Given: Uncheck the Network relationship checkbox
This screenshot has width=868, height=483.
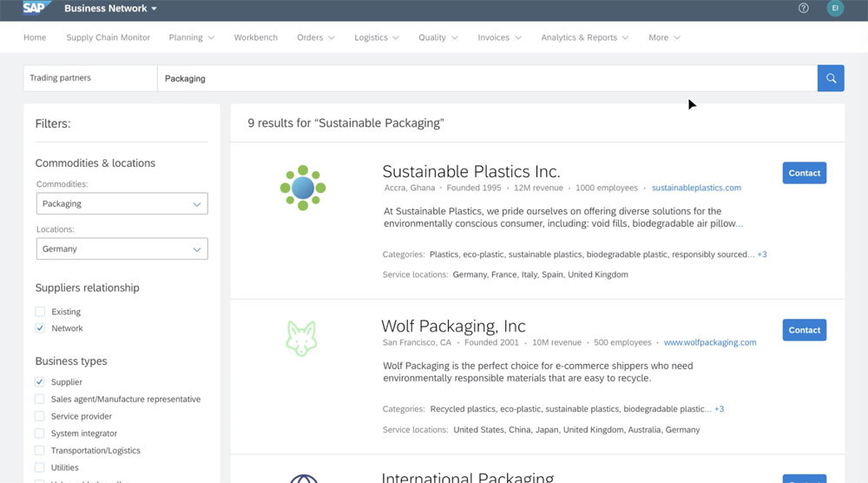Looking at the screenshot, I should tap(40, 328).
